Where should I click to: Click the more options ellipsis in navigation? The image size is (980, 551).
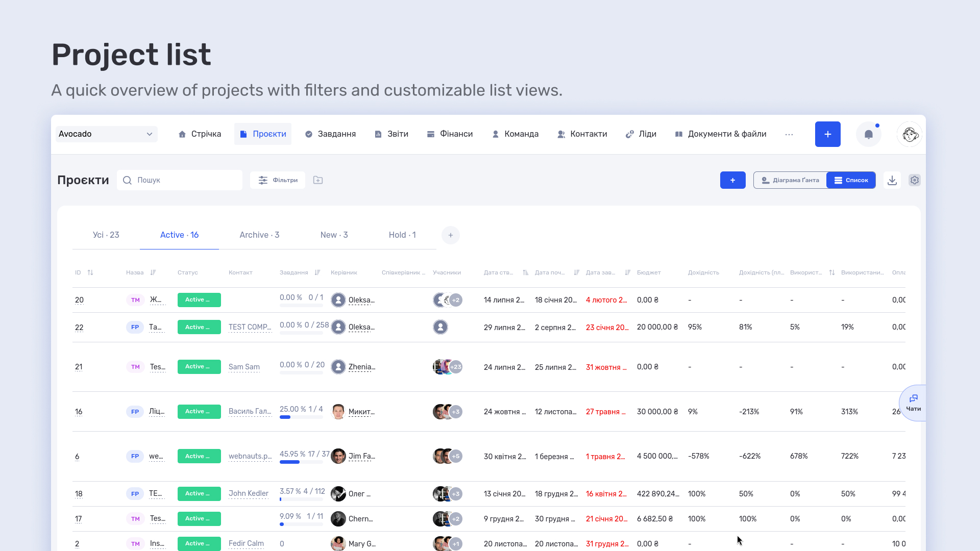tap(789, 134)
